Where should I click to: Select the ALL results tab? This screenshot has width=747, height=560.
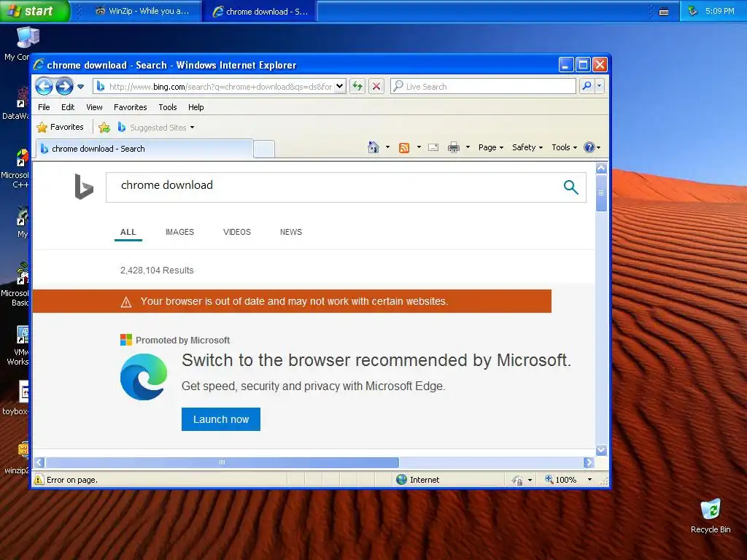coord(128,232)
